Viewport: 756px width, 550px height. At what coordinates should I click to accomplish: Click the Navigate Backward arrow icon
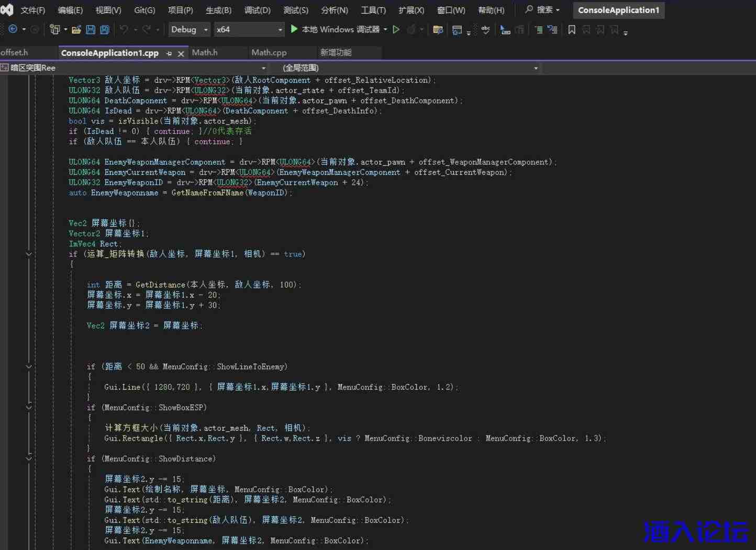pyautogui.click(x=13, y=30)
